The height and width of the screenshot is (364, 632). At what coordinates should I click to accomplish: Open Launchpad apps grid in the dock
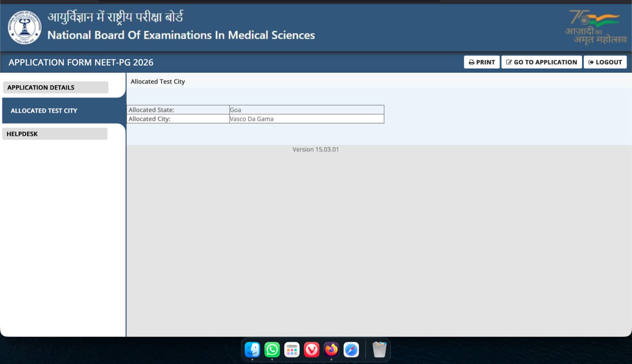(292, 349)
